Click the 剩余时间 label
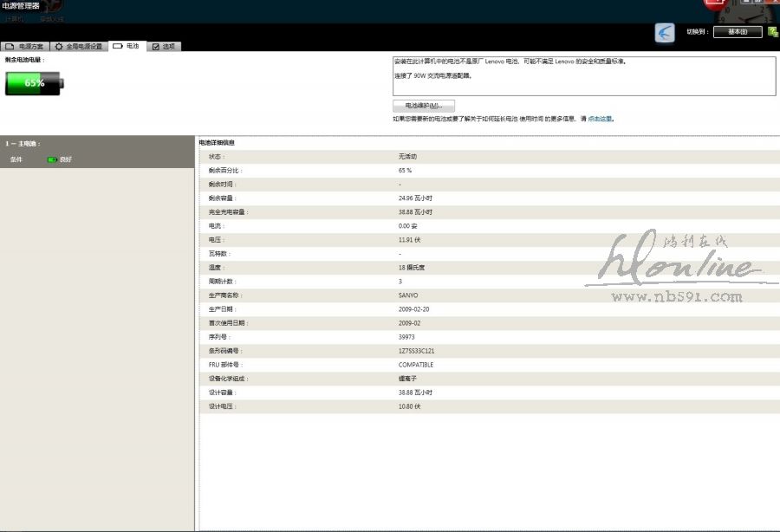Screen dimensions: 780x532 [x=223, y=185]
